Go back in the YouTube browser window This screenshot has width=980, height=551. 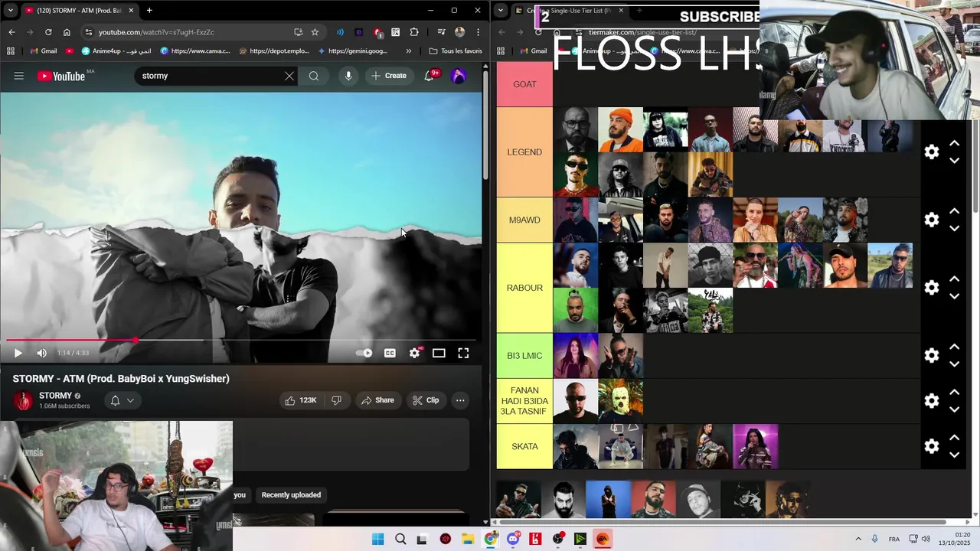(x=11, y=32)
